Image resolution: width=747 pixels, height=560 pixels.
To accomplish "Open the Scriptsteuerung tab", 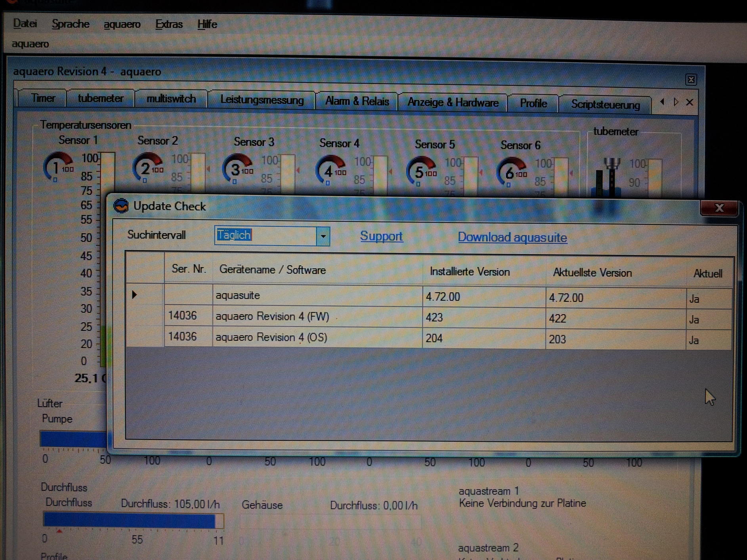I will [605, 105].
